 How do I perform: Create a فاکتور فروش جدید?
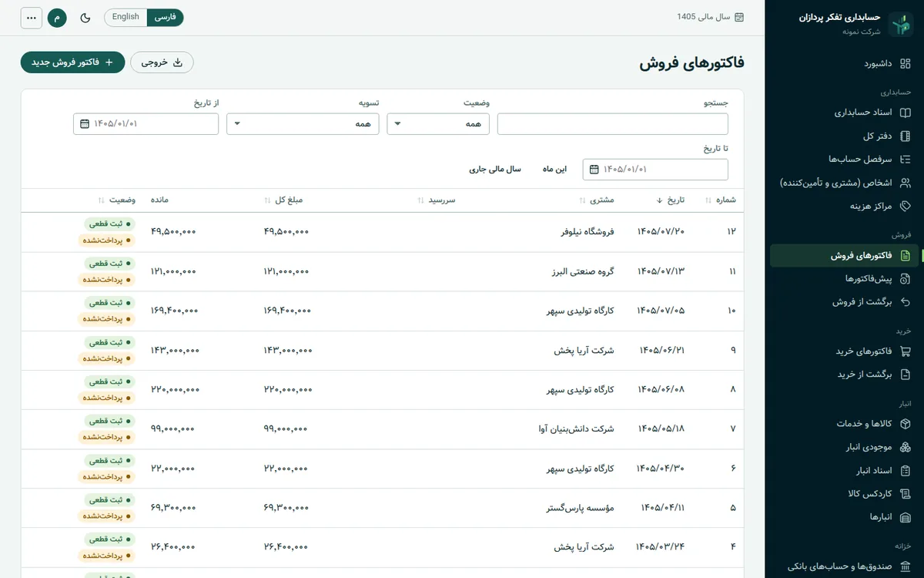click(72, 62)
